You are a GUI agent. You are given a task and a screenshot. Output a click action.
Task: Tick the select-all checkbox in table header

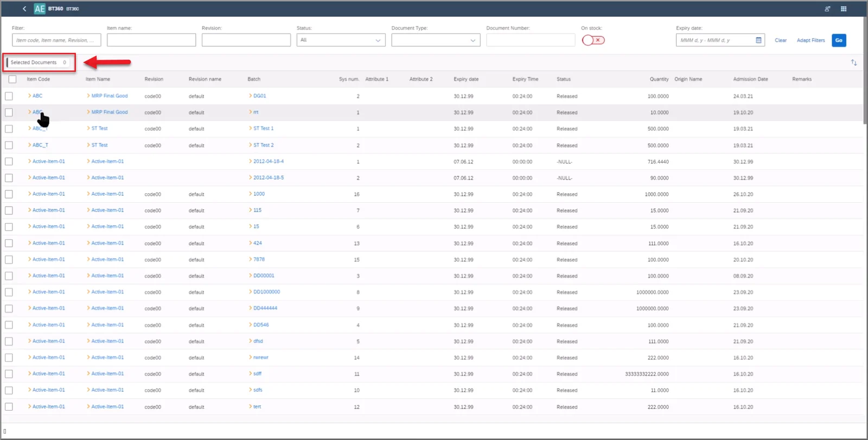click(12, 79)
